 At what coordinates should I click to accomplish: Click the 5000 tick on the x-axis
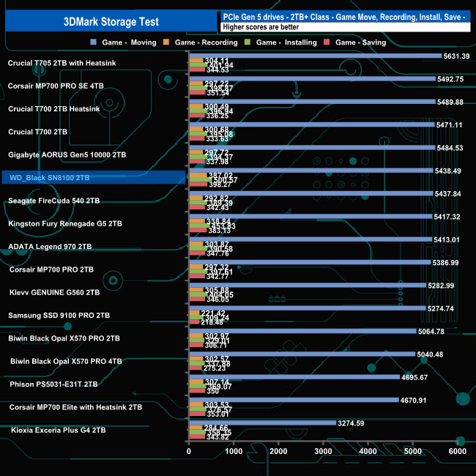[412, 451]
